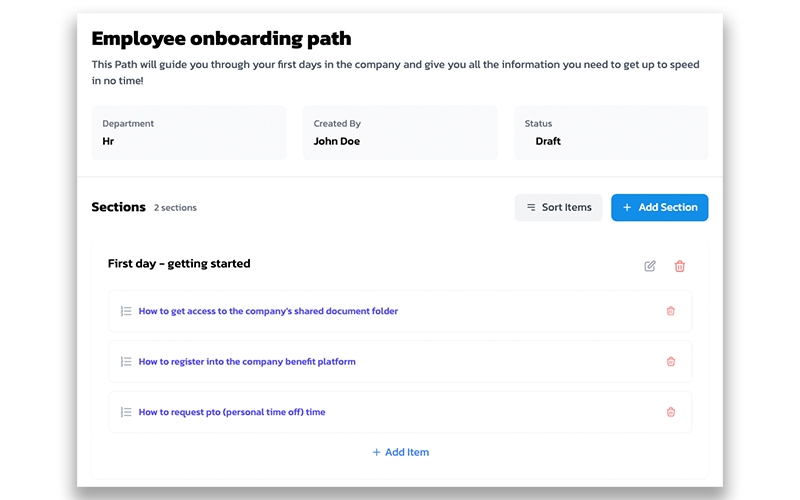Click the 'First day - getting started' section title
The width and height of the screenshot is (800, 500).
point(179,264)
